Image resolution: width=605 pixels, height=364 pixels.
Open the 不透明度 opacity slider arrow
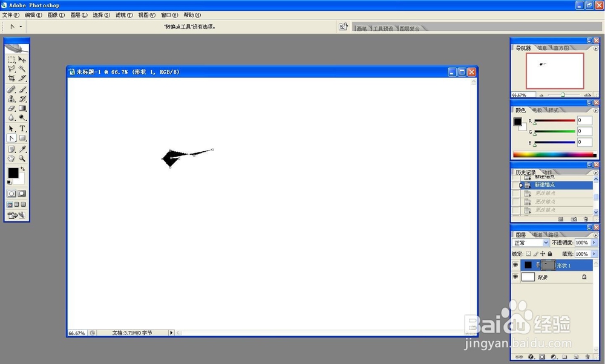(594, 242)
